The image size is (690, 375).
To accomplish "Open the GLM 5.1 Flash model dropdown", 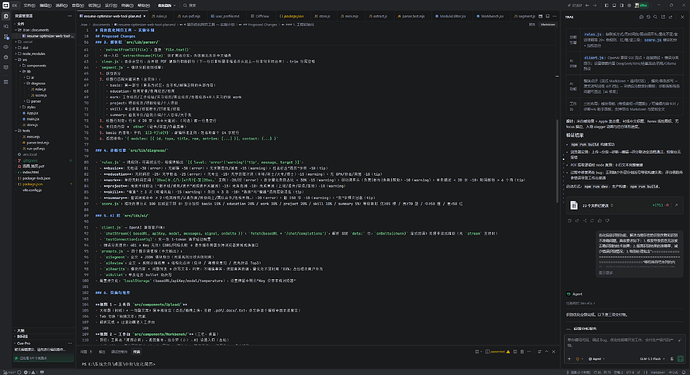I will click(x=652, y=359).
